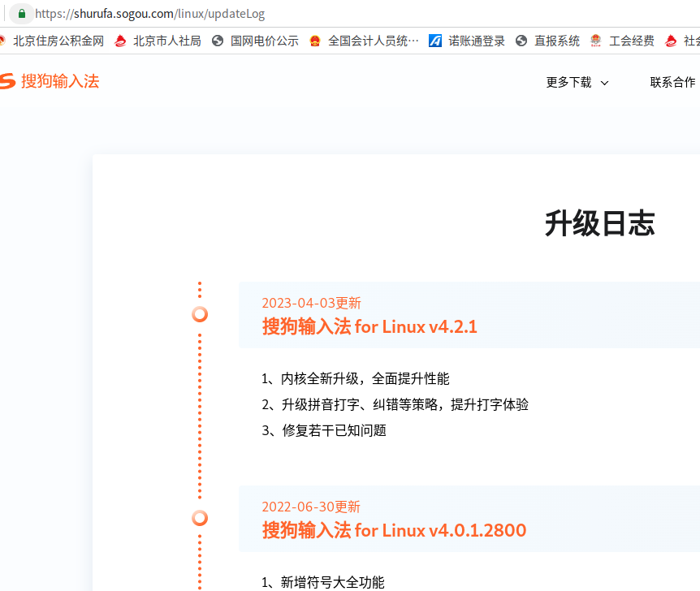Click the globe icon beside 直报系统
This screenshot has height=591, width=700.
[521, 41]
